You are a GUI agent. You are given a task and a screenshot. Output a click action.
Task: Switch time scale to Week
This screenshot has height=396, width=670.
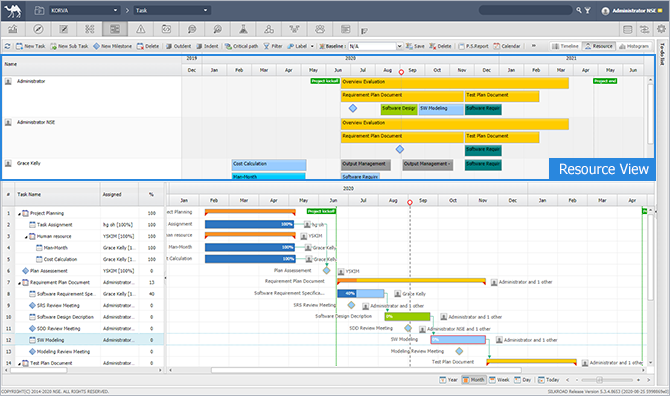(499, 380)
